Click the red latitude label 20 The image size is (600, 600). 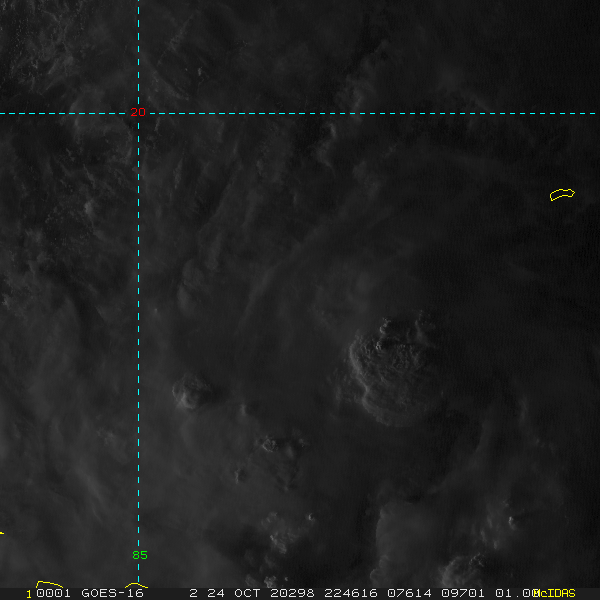coord(138,112)
